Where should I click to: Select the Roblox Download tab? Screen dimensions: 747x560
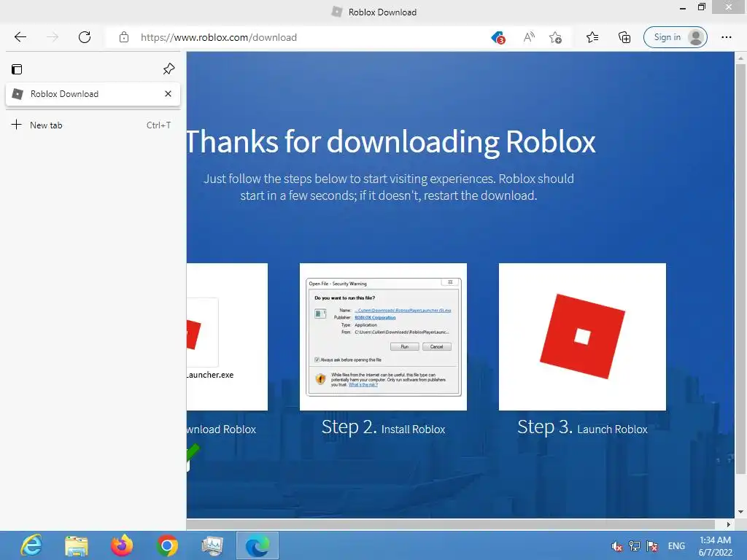click(x=93, y=94)
